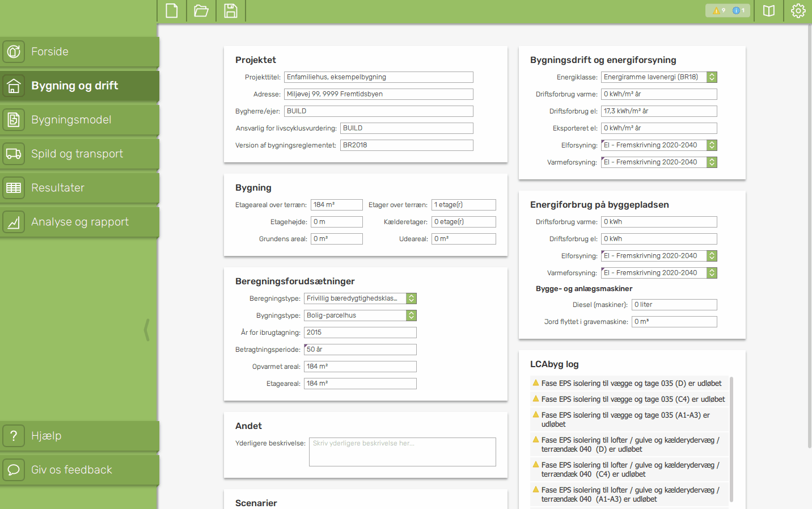Edit the Etagehøjde field
Image resolution: width=812 pixels, height=509 pixels.
point(337,222)
